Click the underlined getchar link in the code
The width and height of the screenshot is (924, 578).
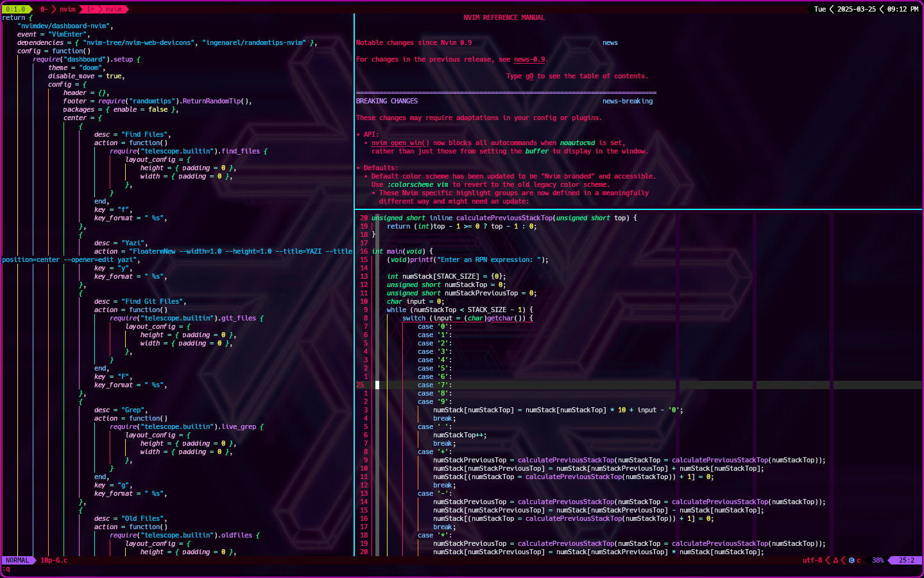pos(501,318)
